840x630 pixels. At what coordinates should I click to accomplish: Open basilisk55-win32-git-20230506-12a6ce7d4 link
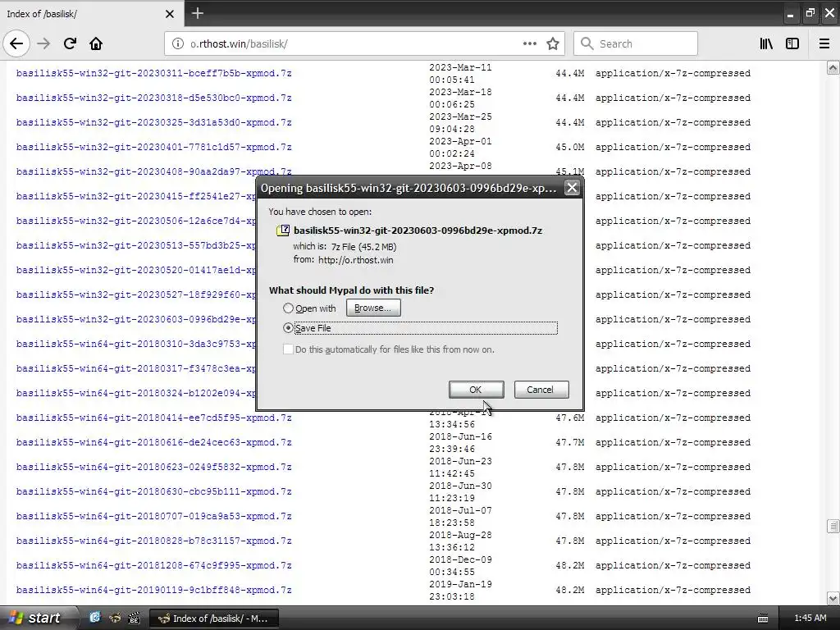pos(136,221)
